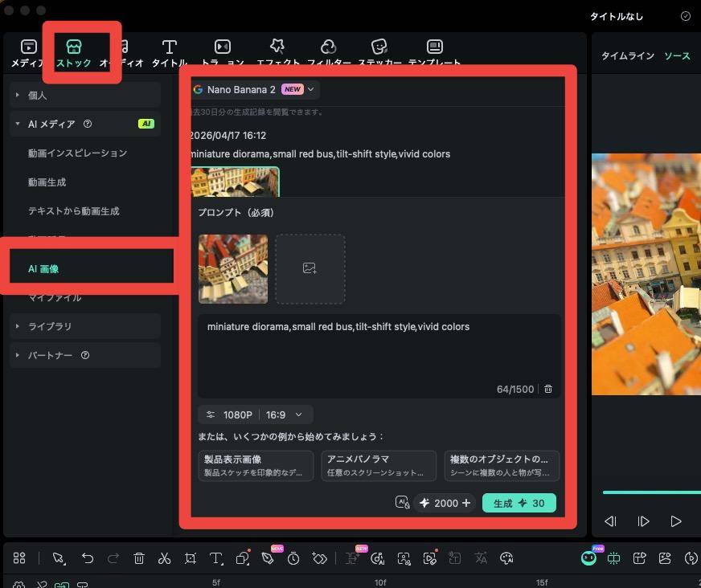Click the 生成 generate button
The image size is (701, 588).
coord(519,503)
